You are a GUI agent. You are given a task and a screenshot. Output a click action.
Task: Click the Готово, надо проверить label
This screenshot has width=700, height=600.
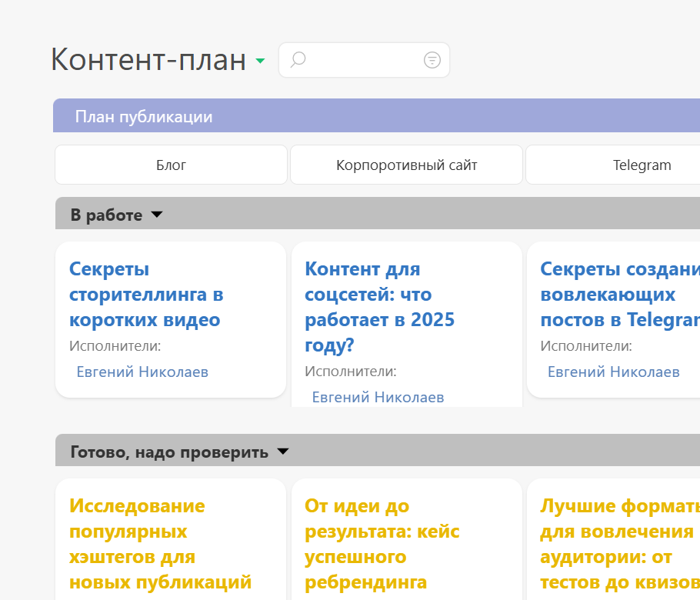tap(169, 452)
